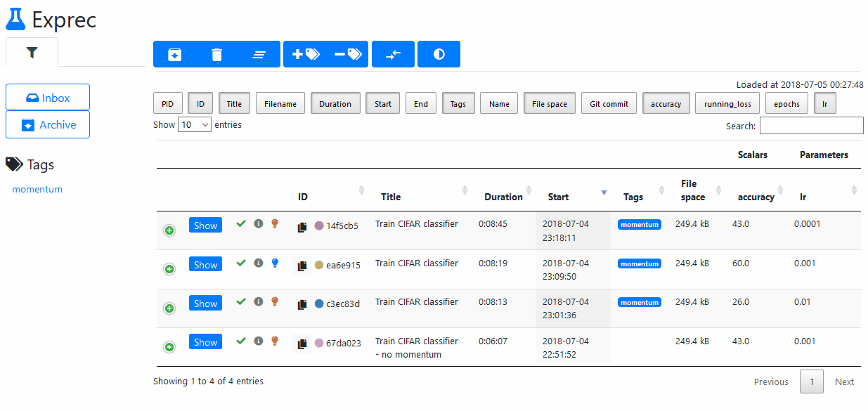
Task: Toggle the Title column visibility button
Action: (x=234, y=104)
